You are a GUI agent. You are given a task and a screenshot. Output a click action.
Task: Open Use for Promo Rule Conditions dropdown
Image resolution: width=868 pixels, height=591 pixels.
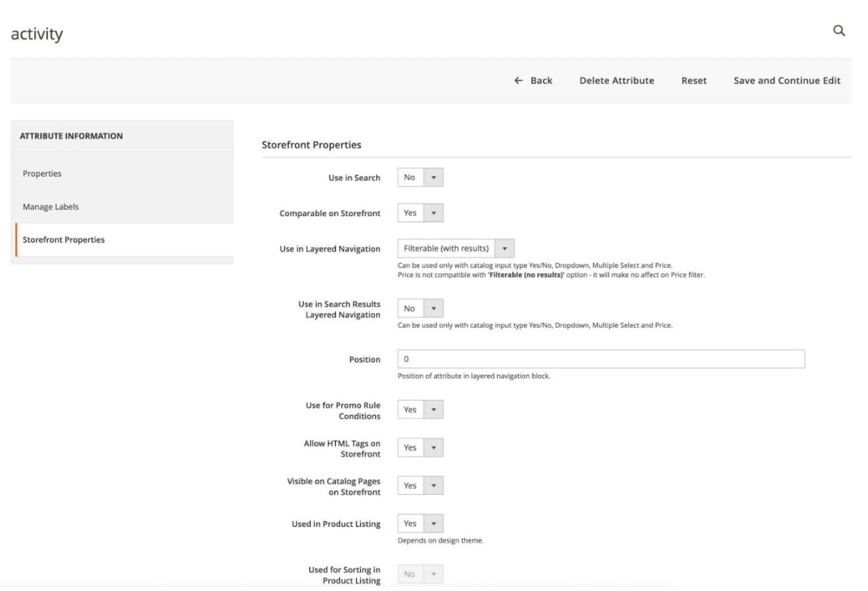420,410
